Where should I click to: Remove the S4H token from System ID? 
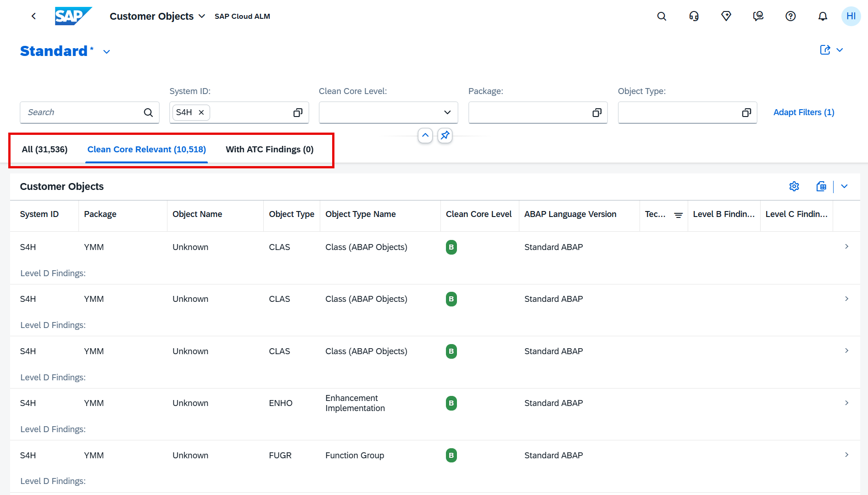[x=201, y=112]
